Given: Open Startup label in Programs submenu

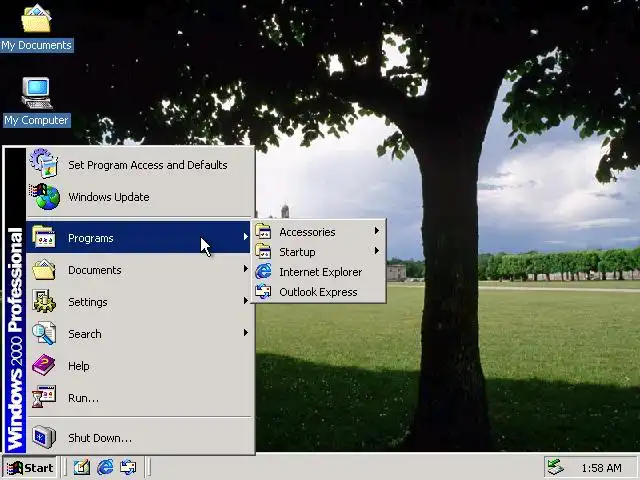Looking at the screenshot, I should point(297,252).
